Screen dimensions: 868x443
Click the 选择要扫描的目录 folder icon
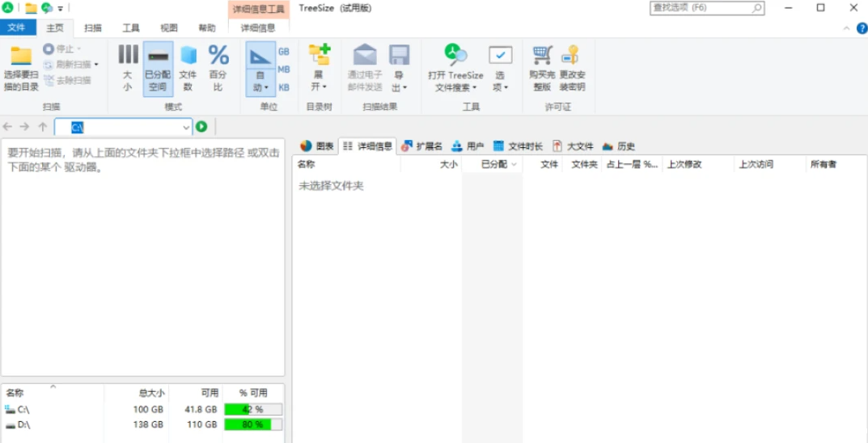(x=22, y=55)
